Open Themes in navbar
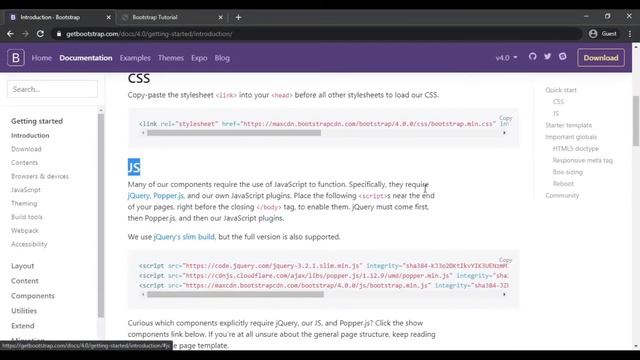 [x=171, y=58]
